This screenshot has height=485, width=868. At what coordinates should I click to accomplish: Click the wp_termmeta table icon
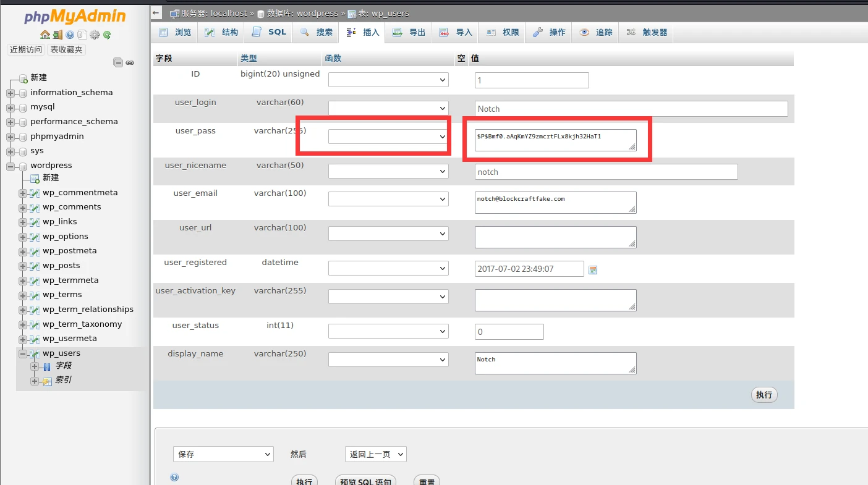35,280
